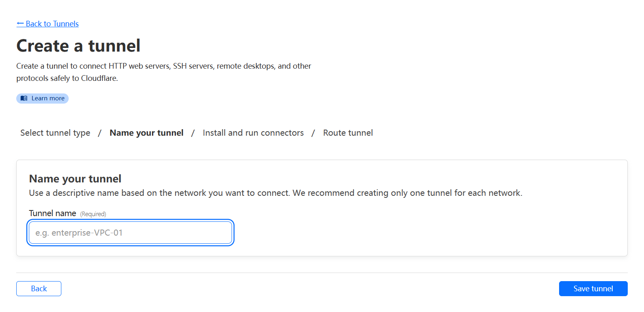Click the (Required) indicator text
This screenshot has height=312, width=644.
pyautogui.click(x=93, y=214)
